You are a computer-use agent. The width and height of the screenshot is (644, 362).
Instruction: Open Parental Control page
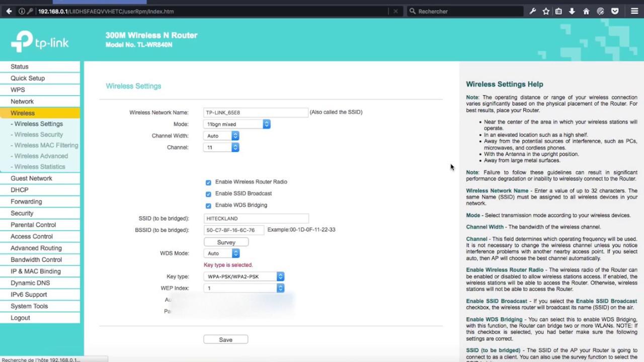click(x=40, y=225)
